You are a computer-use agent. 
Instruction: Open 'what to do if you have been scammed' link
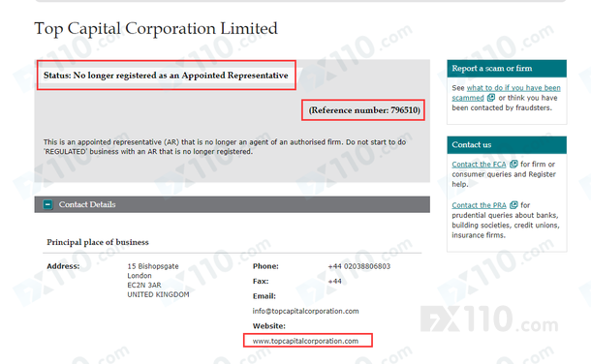click(506, 93)
